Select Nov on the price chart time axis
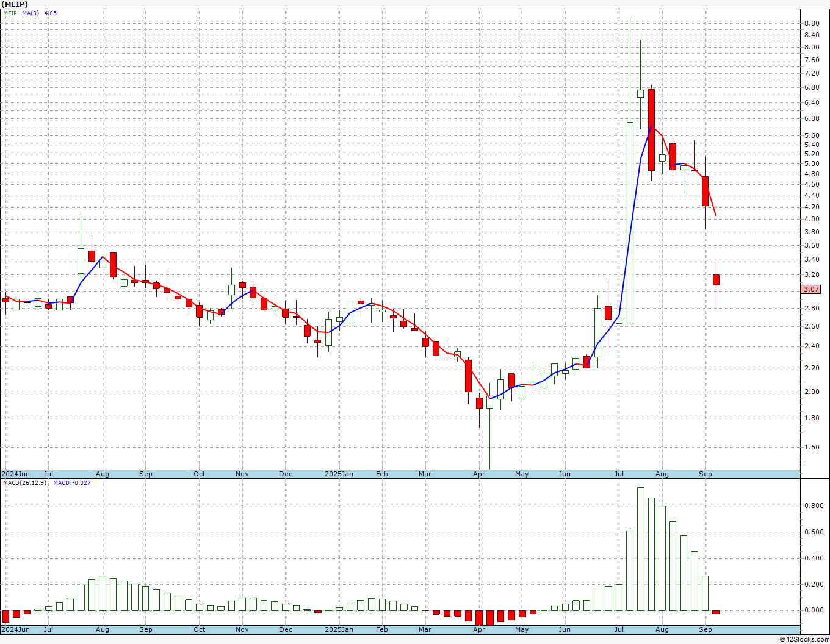830x644 pixels. coord(242,474)
